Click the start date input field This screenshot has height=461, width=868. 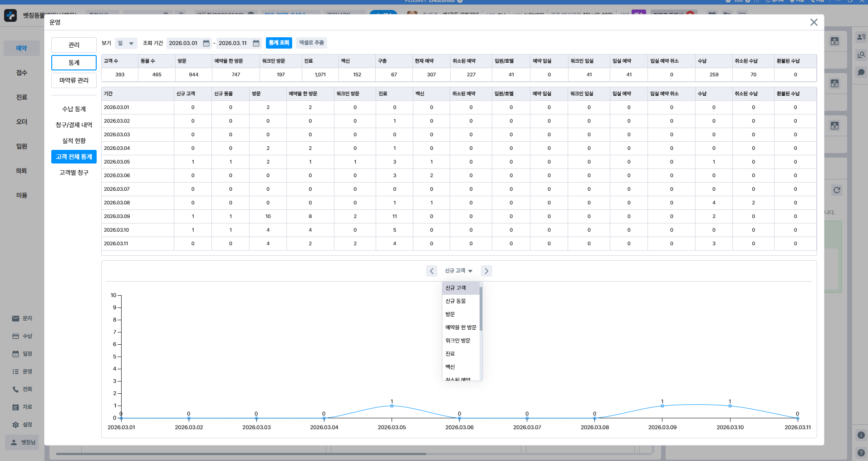pyautogui.click(x=183, y=43)
